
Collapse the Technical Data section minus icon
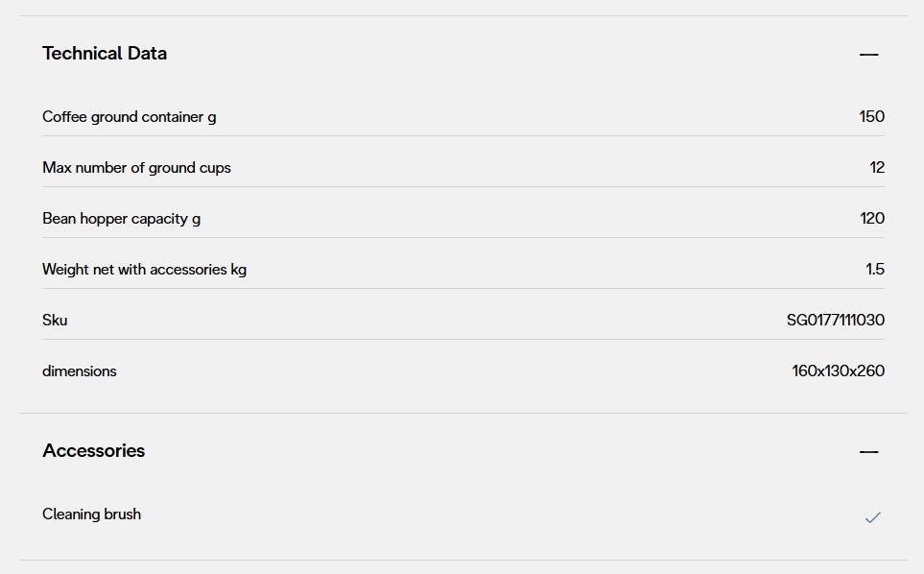pos(868,55)
